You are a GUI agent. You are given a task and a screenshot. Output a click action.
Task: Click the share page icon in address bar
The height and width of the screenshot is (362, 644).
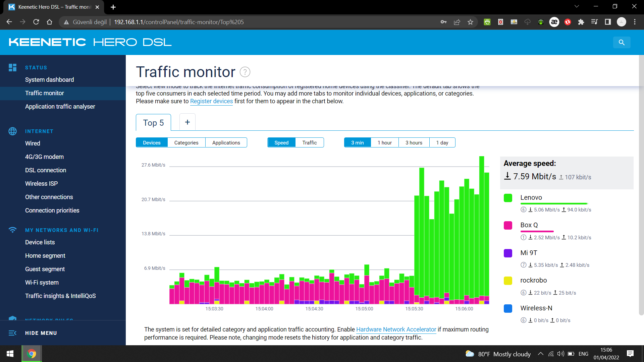[x=457, y=22]
